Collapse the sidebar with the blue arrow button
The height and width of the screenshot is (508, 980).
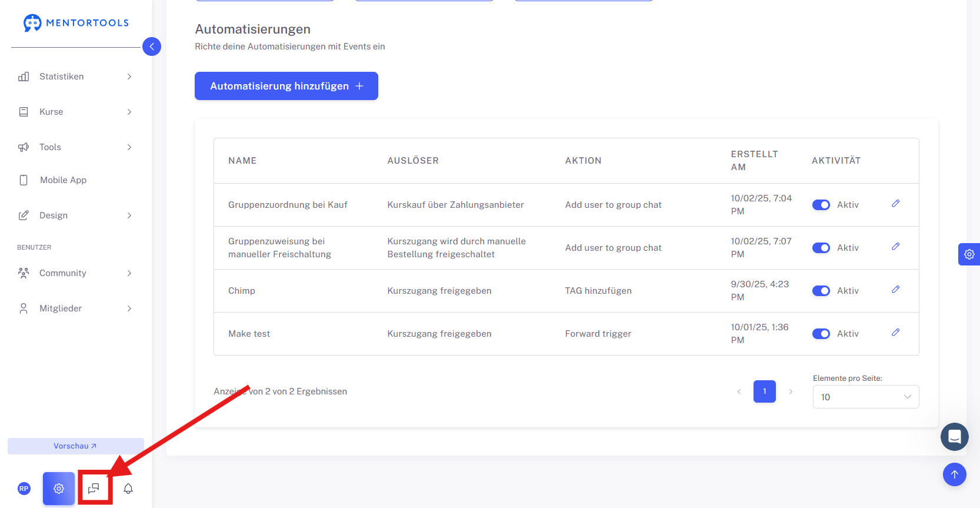(152, 47)
